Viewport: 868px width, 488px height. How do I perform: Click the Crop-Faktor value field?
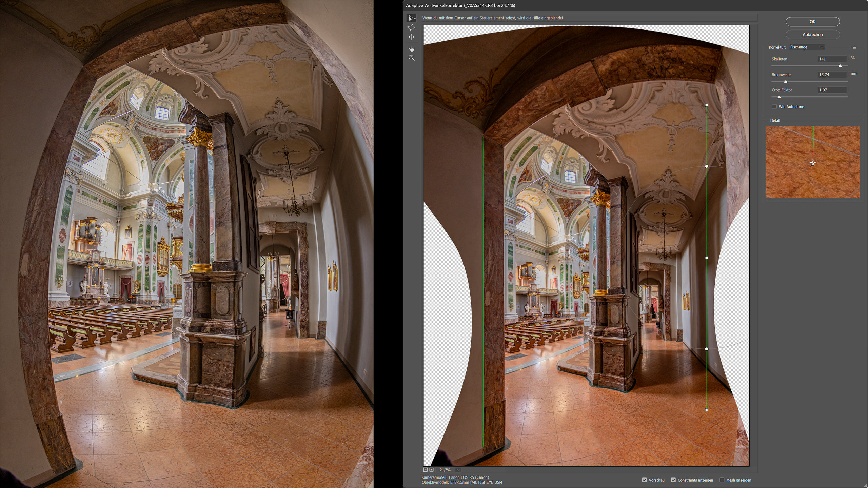click(832, 90)
